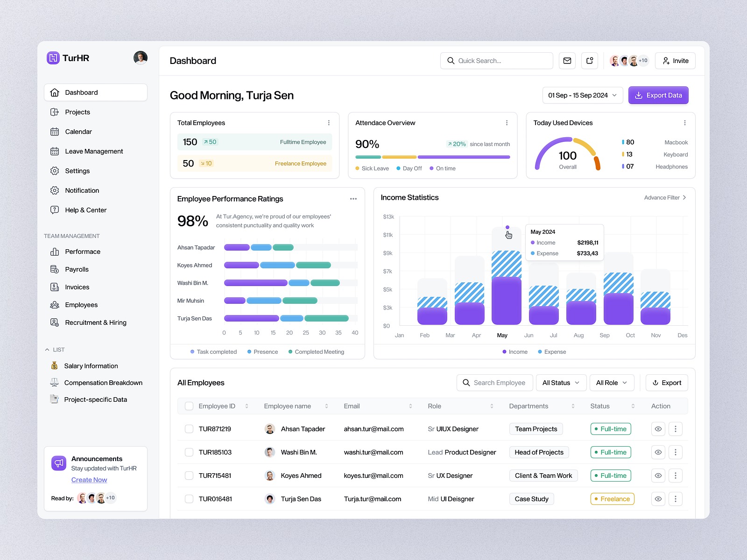Open Payrolls from Team Management
This screenshot has width=747, height=560.
(x=77, y=269)
